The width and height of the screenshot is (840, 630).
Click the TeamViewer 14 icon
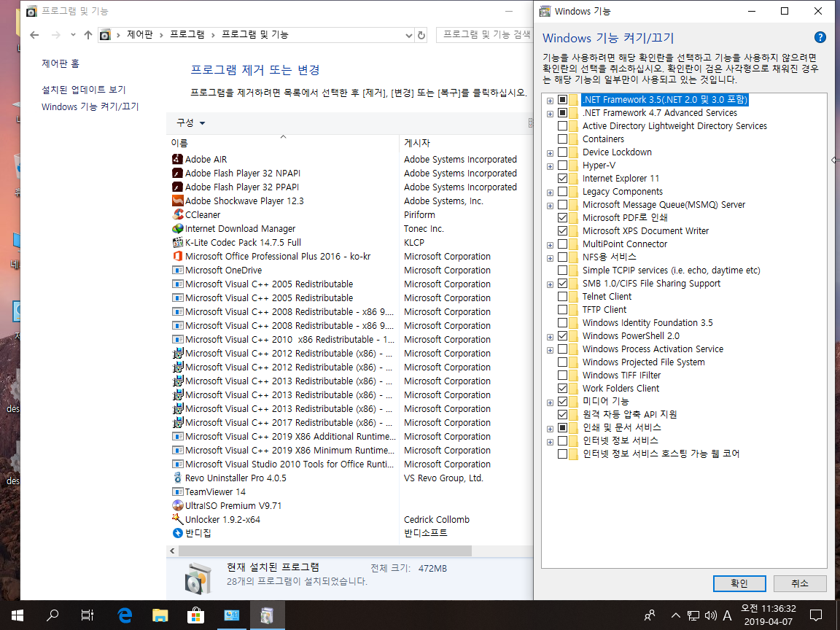pyautogui.click(x=177, y=491)
